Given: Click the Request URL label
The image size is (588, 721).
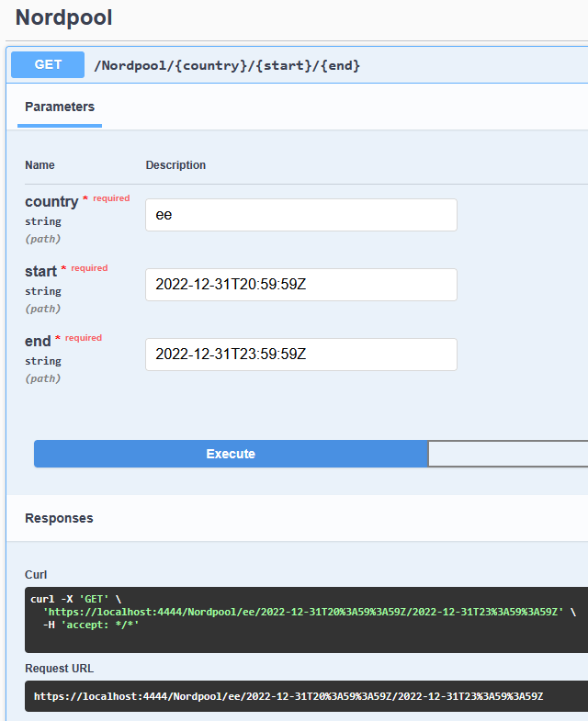Looking at the screenshot, I should [x=59, y=669].
